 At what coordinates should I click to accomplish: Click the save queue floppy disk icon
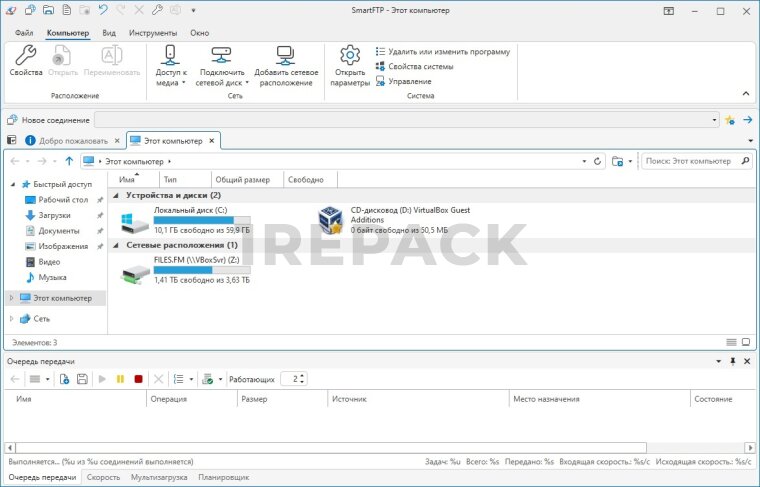click(82, 379)
